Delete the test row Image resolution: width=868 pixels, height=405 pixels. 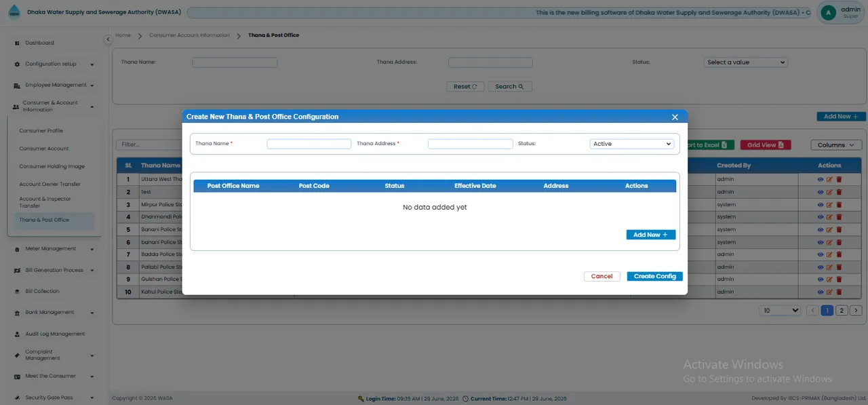[839, 192]
